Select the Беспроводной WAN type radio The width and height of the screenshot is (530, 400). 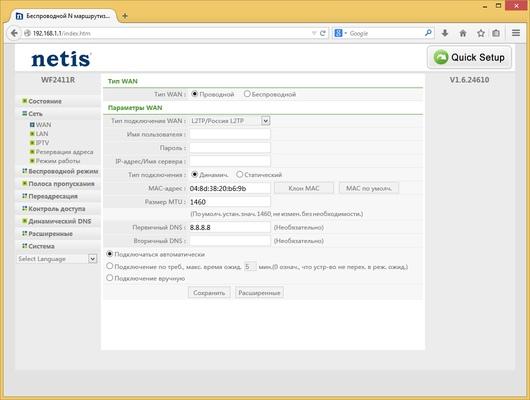(x=247, y=94)
